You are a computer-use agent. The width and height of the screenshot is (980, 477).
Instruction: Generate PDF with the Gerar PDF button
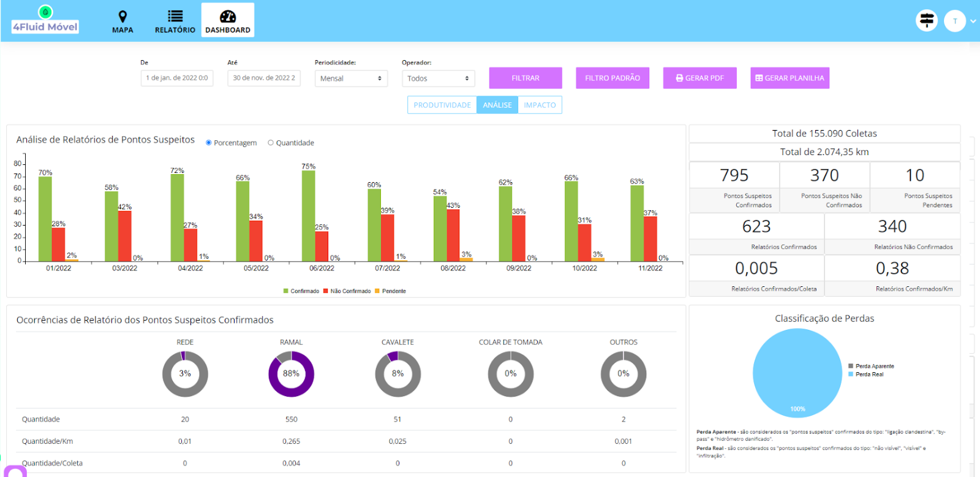coord(699,78)
